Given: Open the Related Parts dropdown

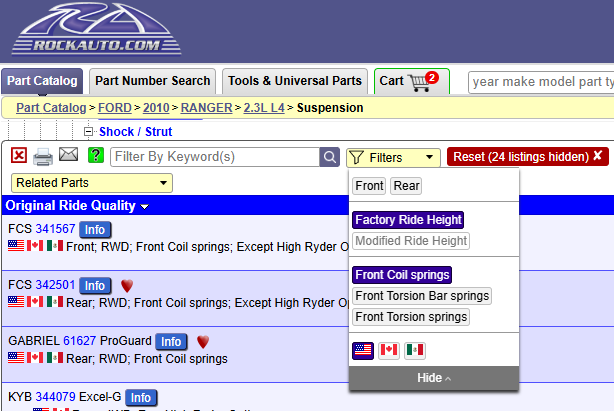Looking at the screenshot, I should click(92, 183).
